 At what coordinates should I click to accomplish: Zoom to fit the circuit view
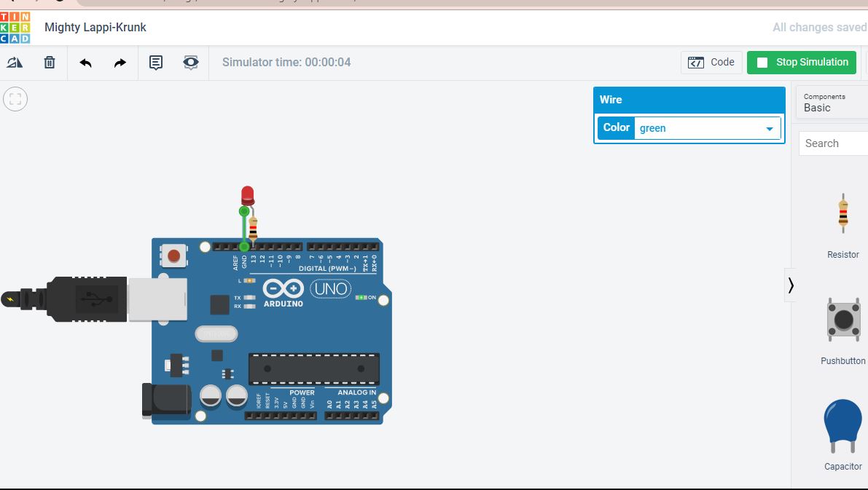(x=15, y=100)
